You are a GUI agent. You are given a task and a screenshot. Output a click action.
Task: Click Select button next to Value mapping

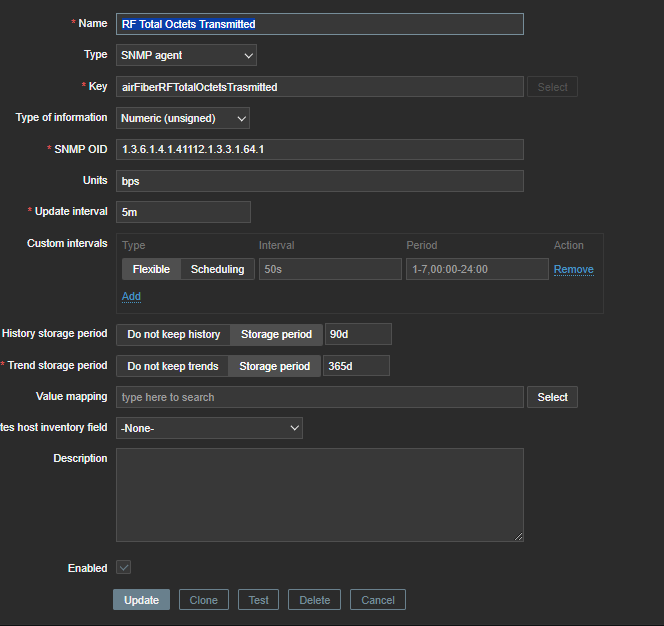point(552,397)
